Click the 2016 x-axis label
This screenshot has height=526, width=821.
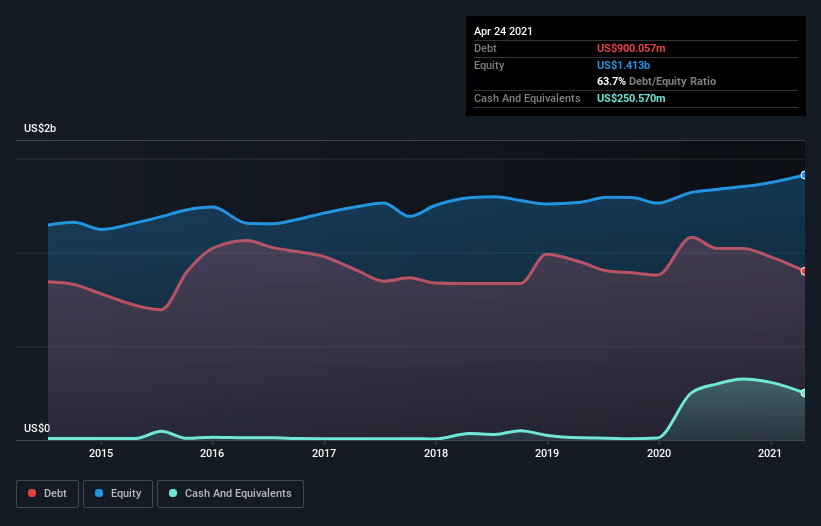(x=212, y=453)
